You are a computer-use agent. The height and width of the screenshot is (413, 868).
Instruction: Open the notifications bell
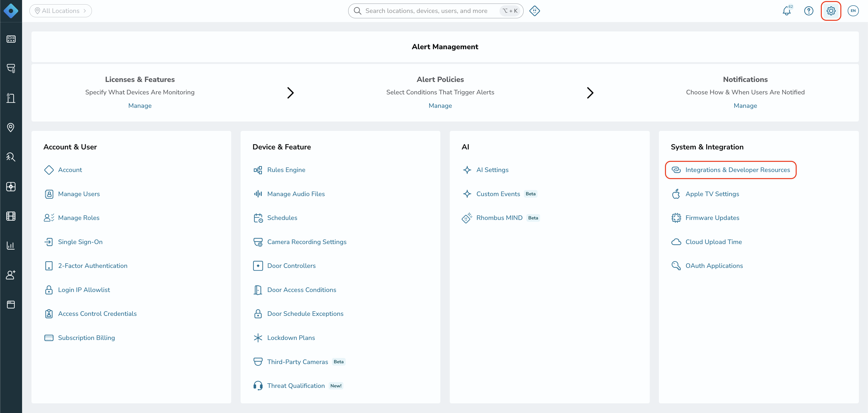tap(787, 11)
